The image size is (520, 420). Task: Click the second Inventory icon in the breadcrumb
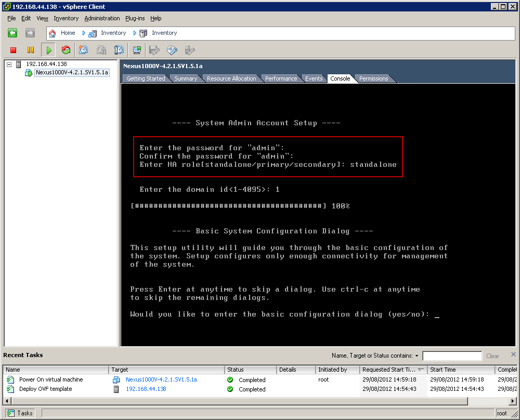[x=144, y=33]
